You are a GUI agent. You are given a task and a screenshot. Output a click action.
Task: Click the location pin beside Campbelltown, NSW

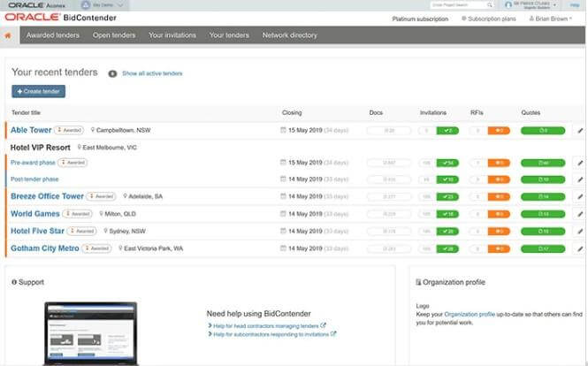click(93, 130)
